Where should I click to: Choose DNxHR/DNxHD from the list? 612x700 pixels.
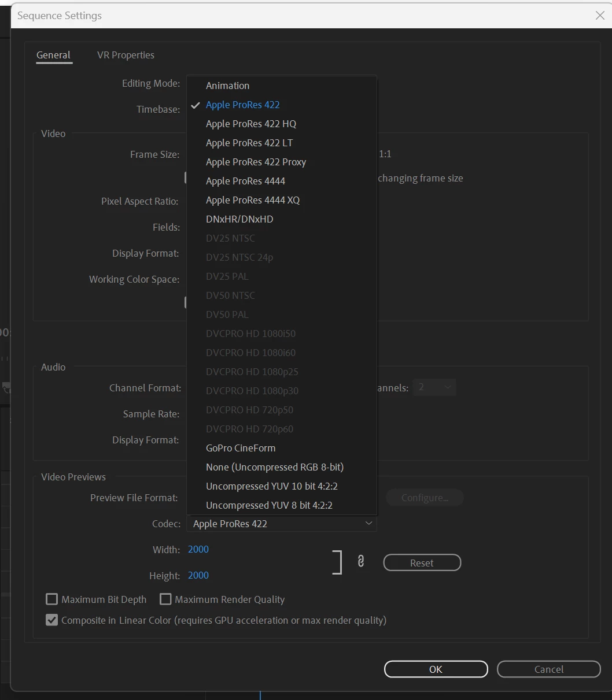(282, 219)
